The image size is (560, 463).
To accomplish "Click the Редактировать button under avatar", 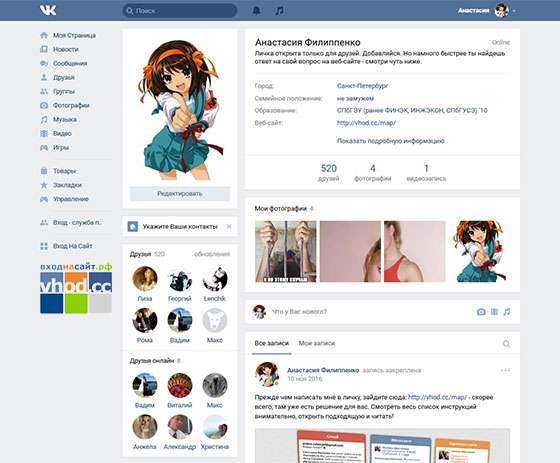I will click(180, 194).
